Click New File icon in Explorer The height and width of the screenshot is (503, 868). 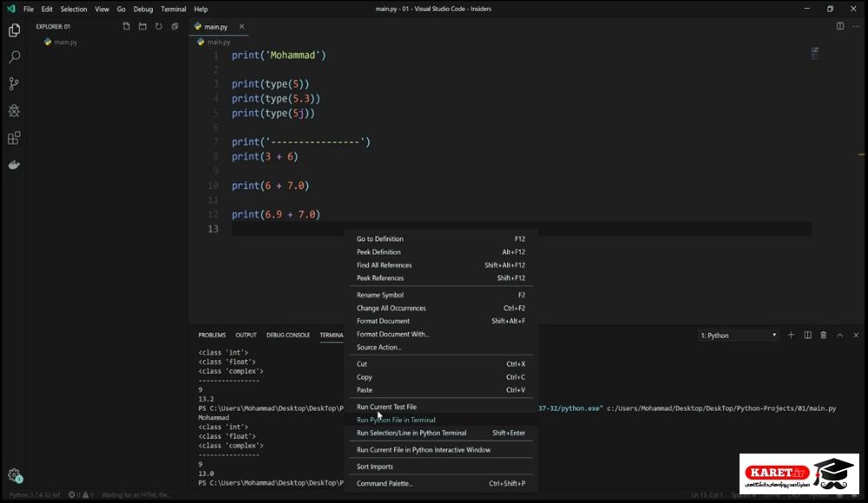tap(126, 26)
